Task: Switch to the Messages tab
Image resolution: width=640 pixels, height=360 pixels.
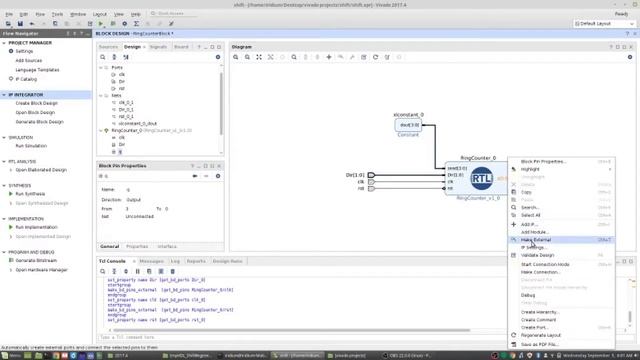Action: [x=151, y=261]
